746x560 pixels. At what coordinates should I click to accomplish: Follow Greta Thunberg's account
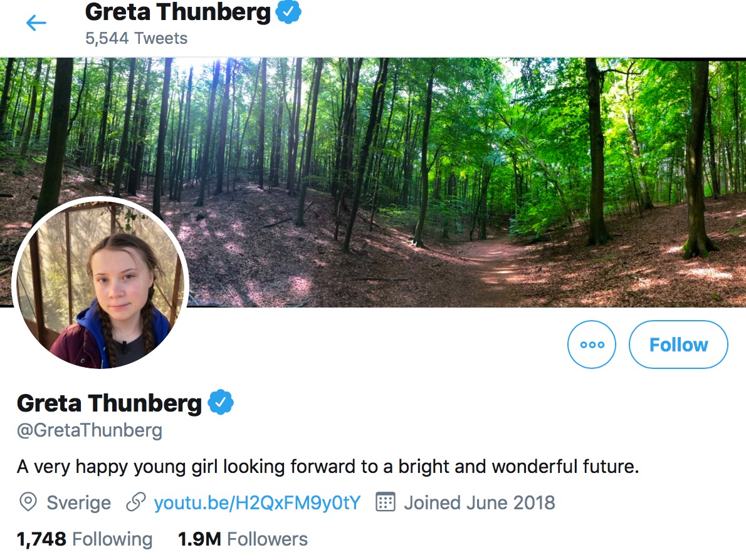[678, 345]
